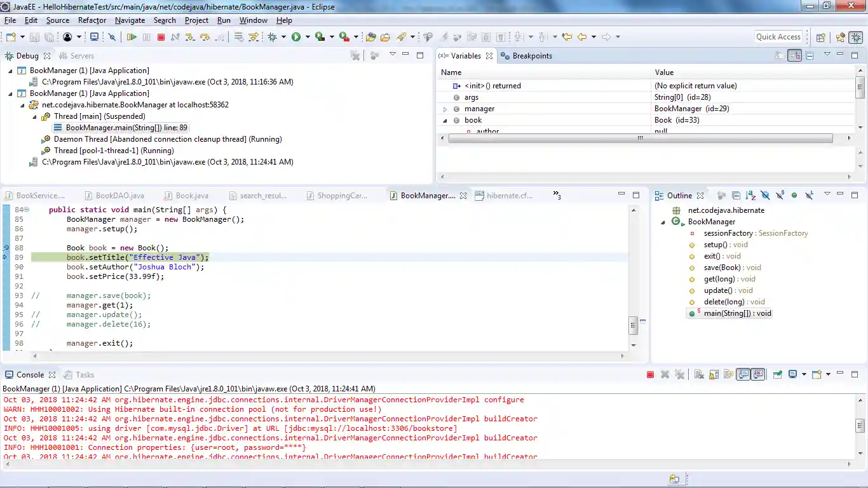
Task: Clear the Console output
Action: tap(699, 374)
